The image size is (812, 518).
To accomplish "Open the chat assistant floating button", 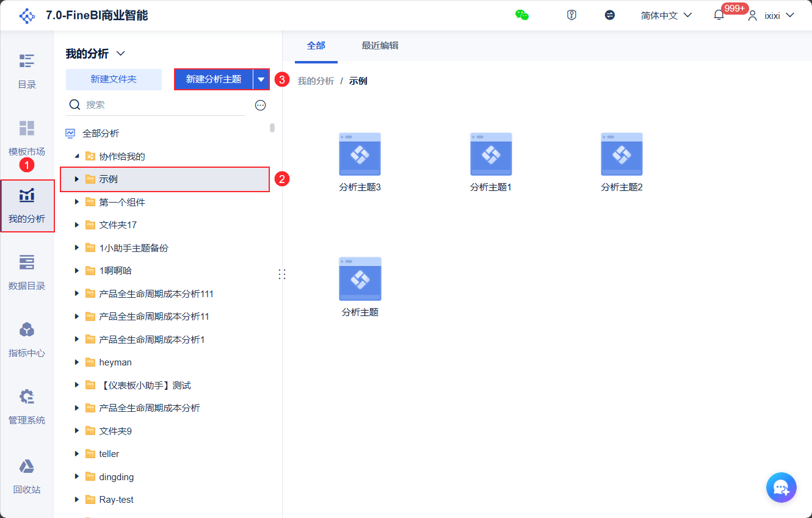I will click(781, 487).
